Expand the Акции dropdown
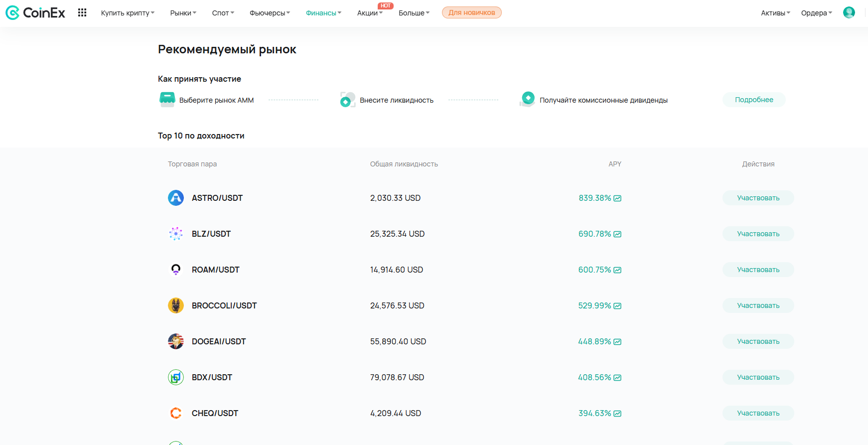 point(370,13)
